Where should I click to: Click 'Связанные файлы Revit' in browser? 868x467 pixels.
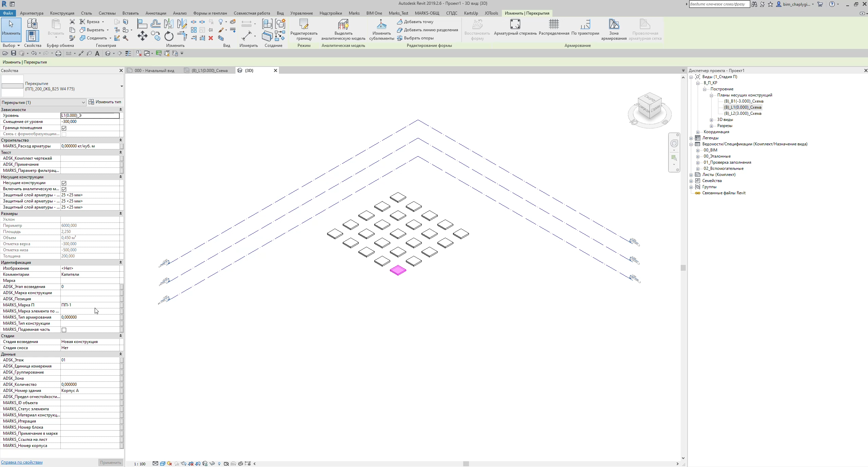point(723,193)
